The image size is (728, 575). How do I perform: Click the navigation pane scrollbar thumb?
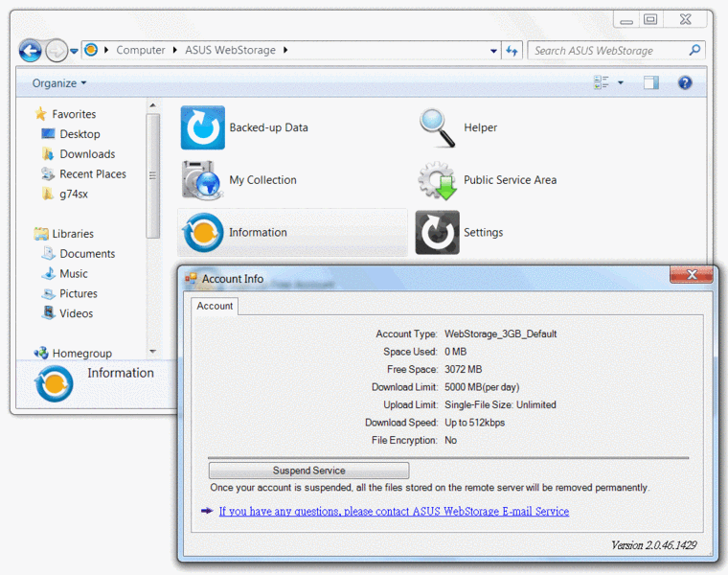click(x=152, y=176)
